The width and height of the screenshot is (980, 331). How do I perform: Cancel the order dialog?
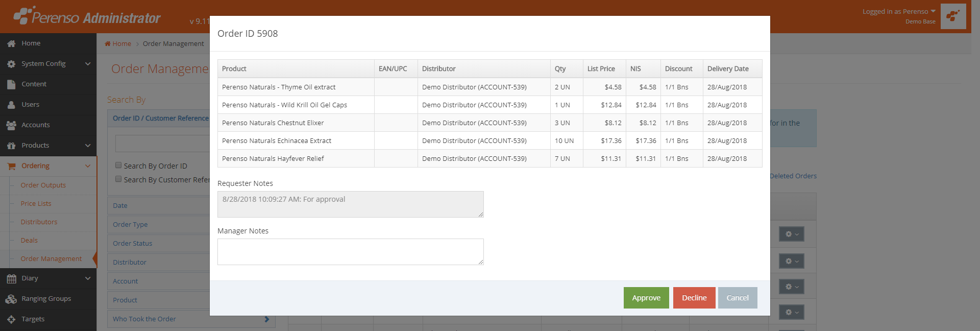click(x=738, y=298)
